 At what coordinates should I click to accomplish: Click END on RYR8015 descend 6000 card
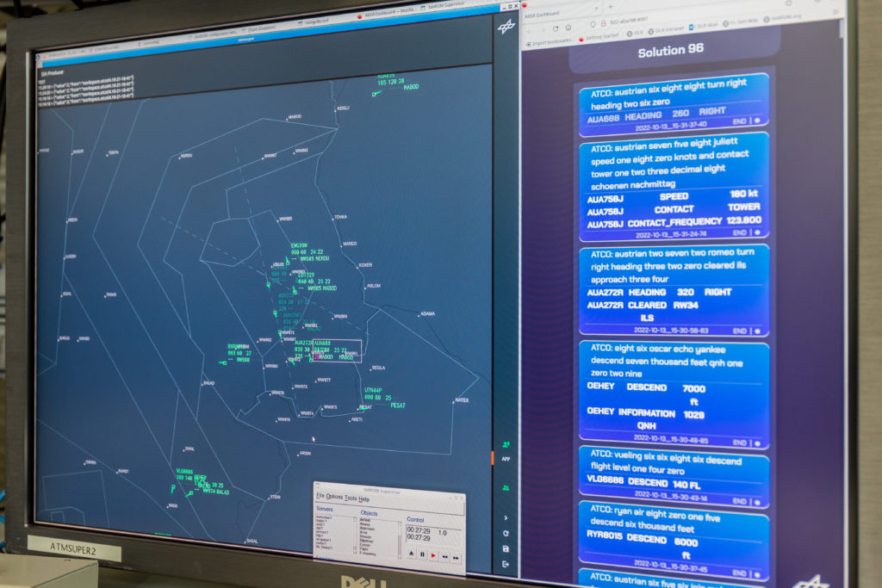click(740, 573)
